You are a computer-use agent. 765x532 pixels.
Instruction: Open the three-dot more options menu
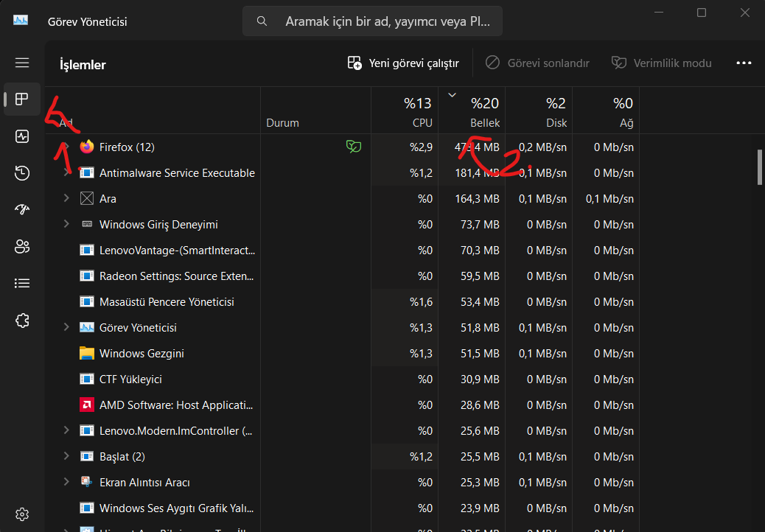[x=744, y=63]
